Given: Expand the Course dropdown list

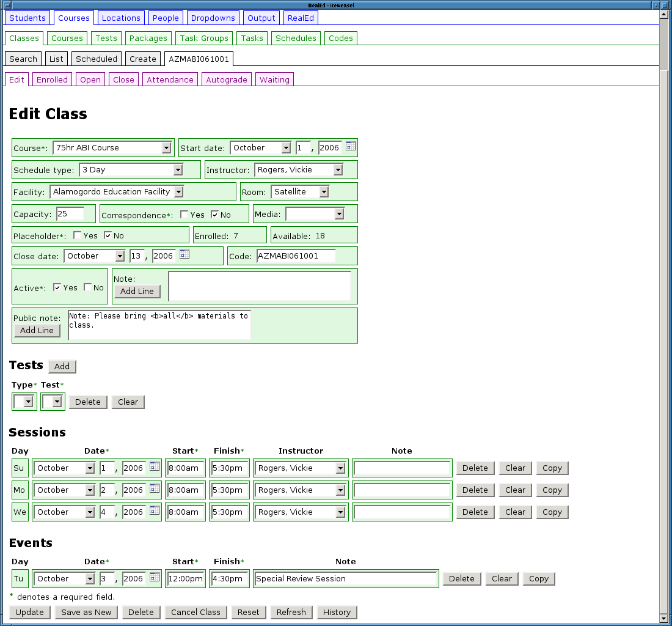Looking at the screenshot, I should tap(166, 148).
